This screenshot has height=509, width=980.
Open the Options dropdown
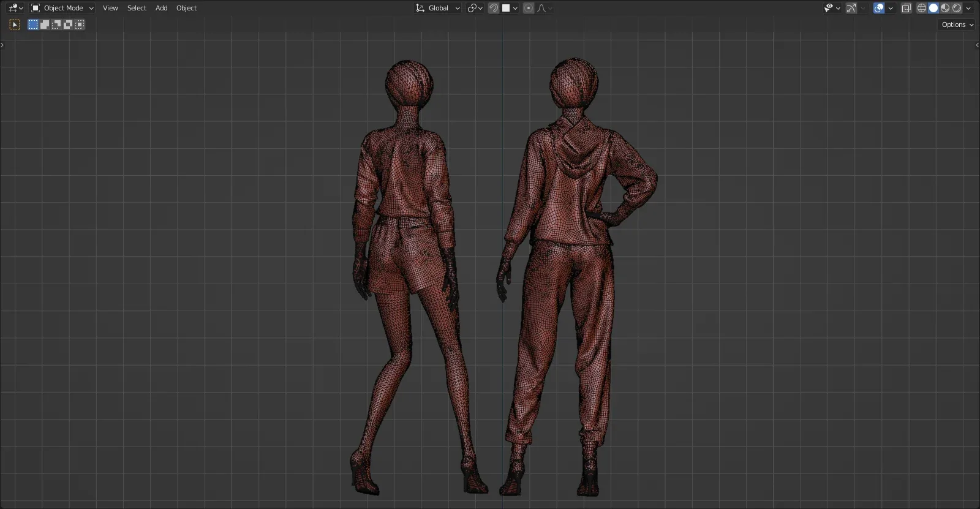point(957,25)
